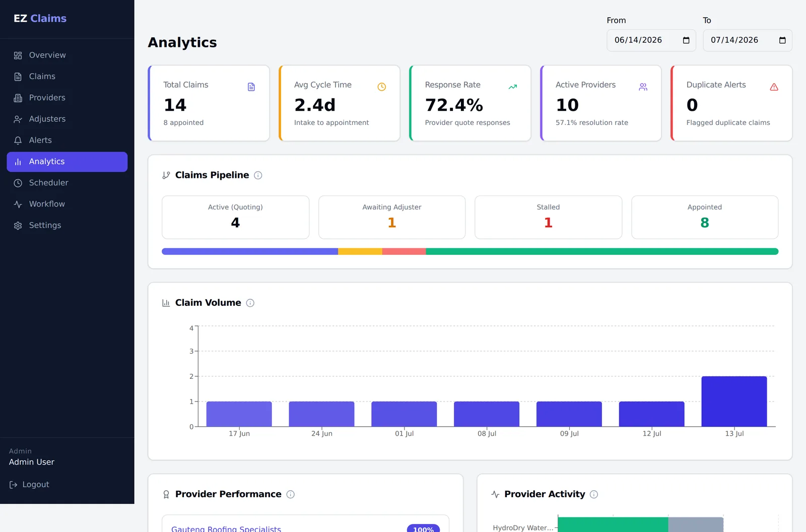Click the clock icon on Avg Cycle Time card
The width and height of the screenshot is (806, 532).
[x=382, y=87]
